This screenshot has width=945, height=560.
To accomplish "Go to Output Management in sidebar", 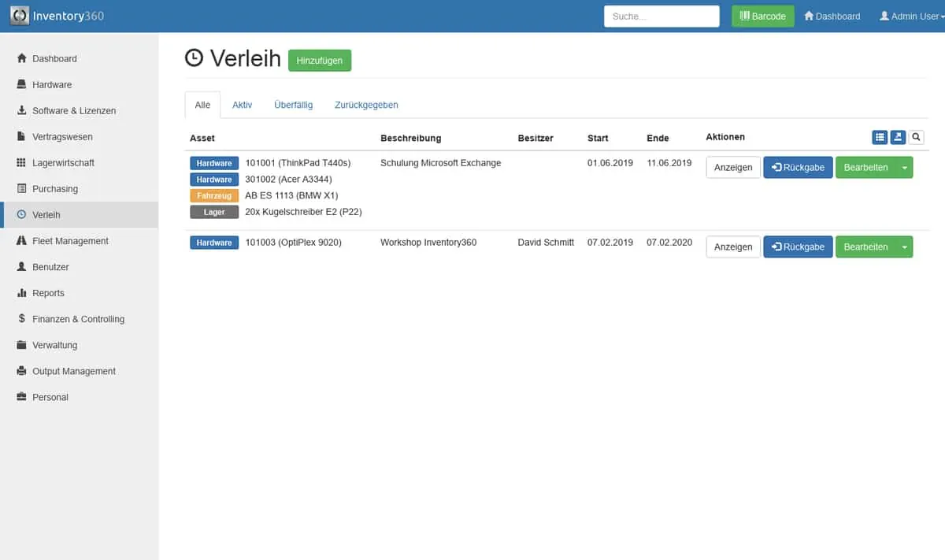I will 73,371.
